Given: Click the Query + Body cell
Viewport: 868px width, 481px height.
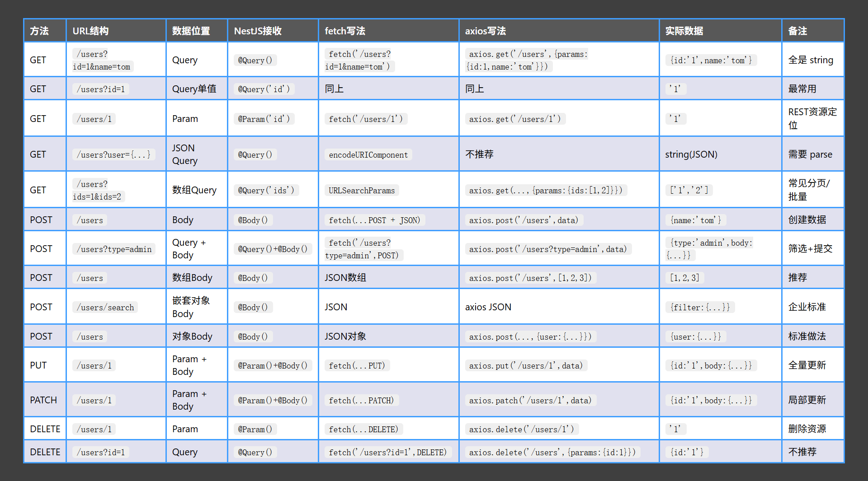Looking at the screenshot, I should pyautogui.click(x=197, y=249).
